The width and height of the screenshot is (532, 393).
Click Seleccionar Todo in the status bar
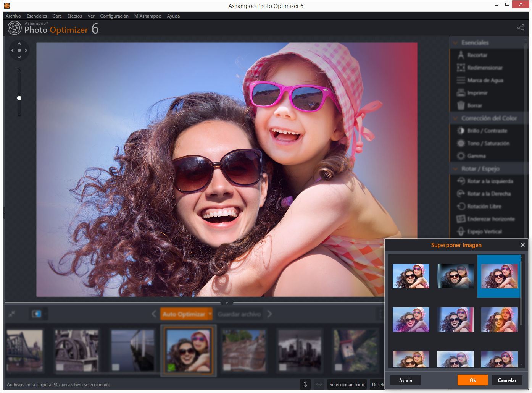[347, 385]
